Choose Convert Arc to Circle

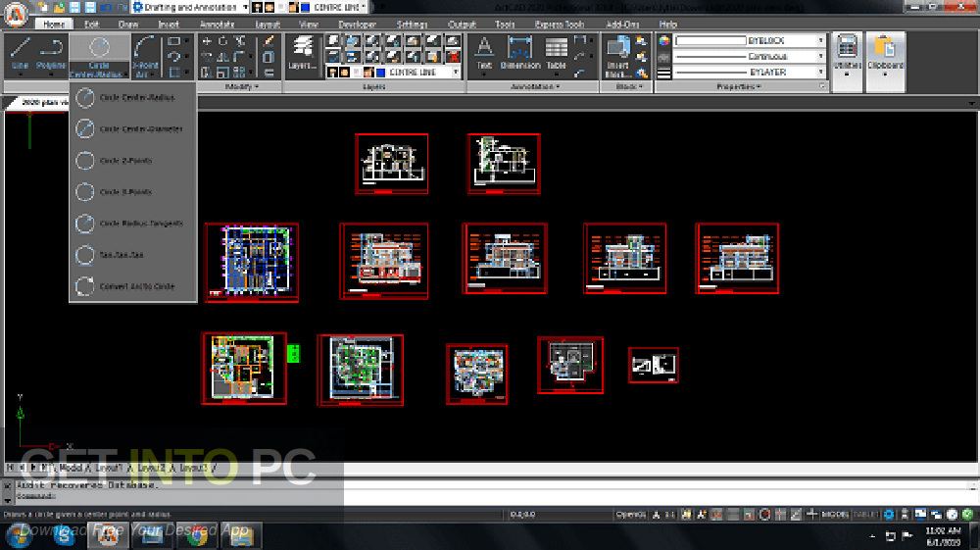pos(133,286)
